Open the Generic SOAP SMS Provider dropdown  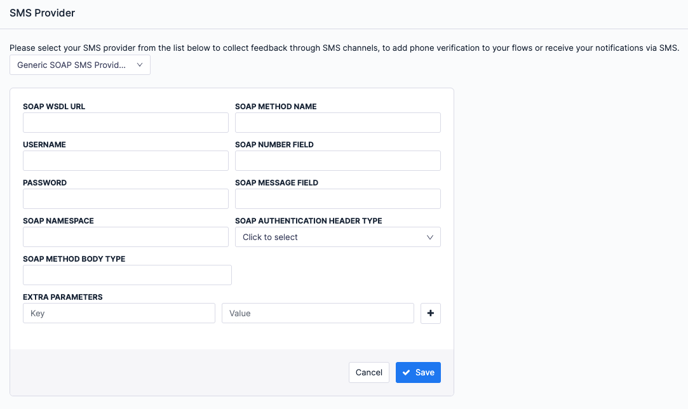click(80, 65)
